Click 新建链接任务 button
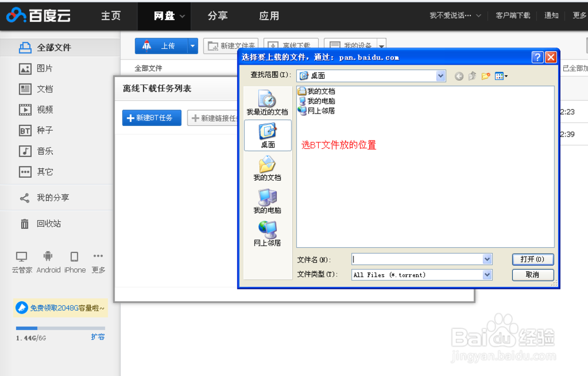The image size is (588, 376). (213, 118)
